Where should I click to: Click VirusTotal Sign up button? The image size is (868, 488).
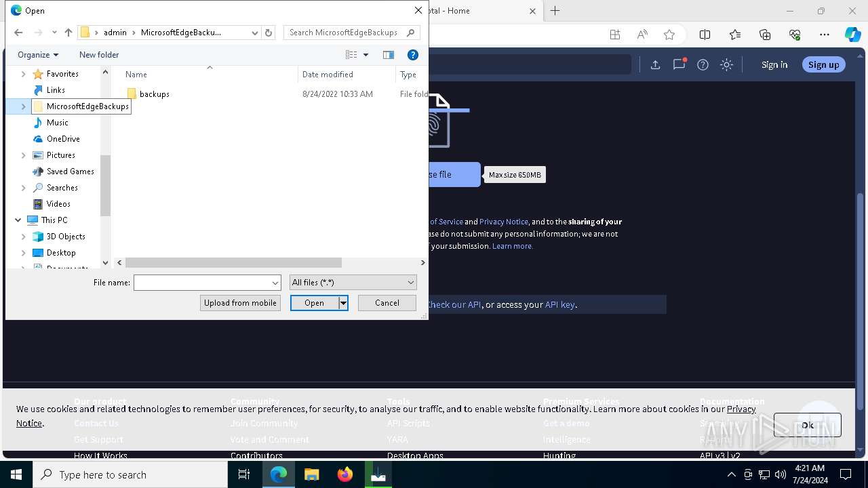click(823, 64)
